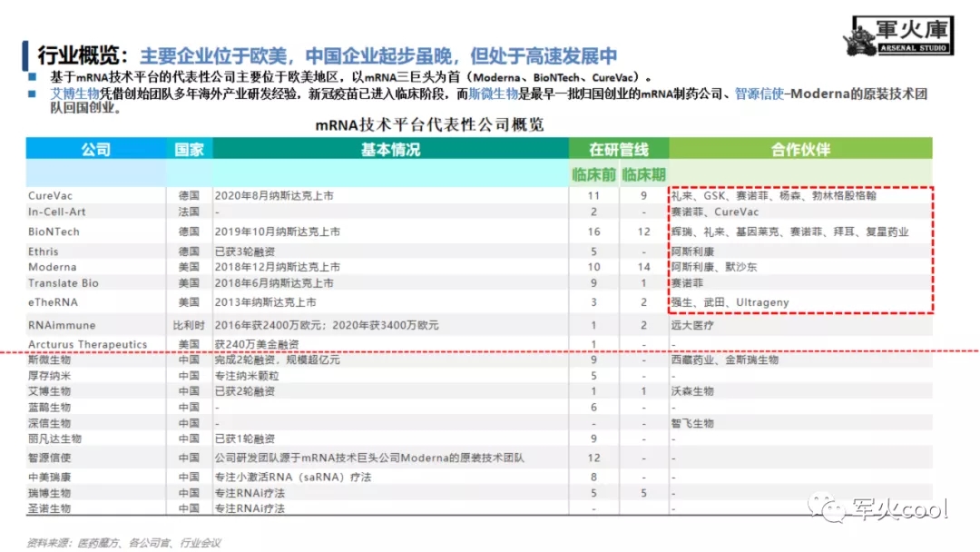Click BioNTech's partner cell starting with '辉瑞、礼来'
The image size is (980, 552).
point(790,232)
